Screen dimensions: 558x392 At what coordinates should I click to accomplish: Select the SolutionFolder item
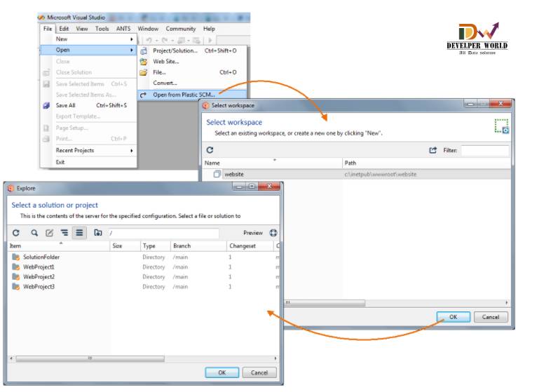pyautogui.click(x=41, y=257)
